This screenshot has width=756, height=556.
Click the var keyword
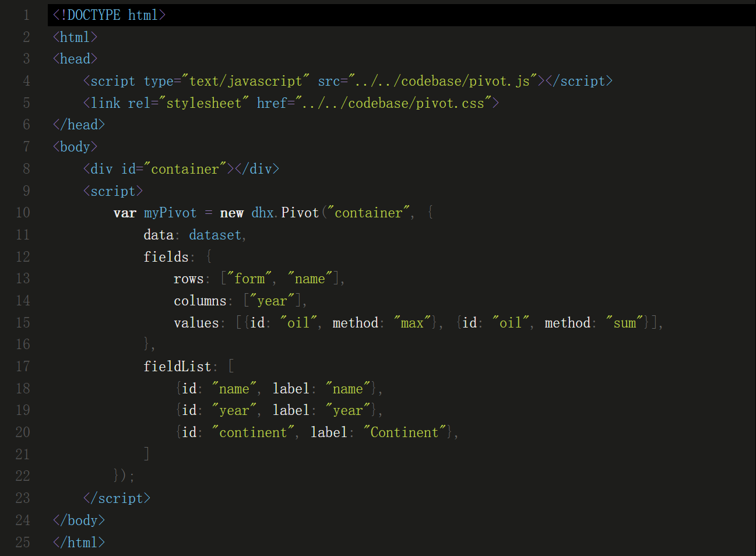[x=125, y=213]
